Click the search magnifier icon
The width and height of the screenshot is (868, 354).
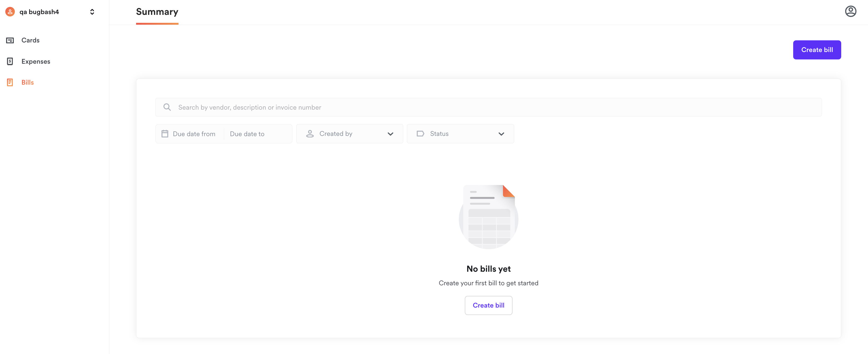coord(167,107)
